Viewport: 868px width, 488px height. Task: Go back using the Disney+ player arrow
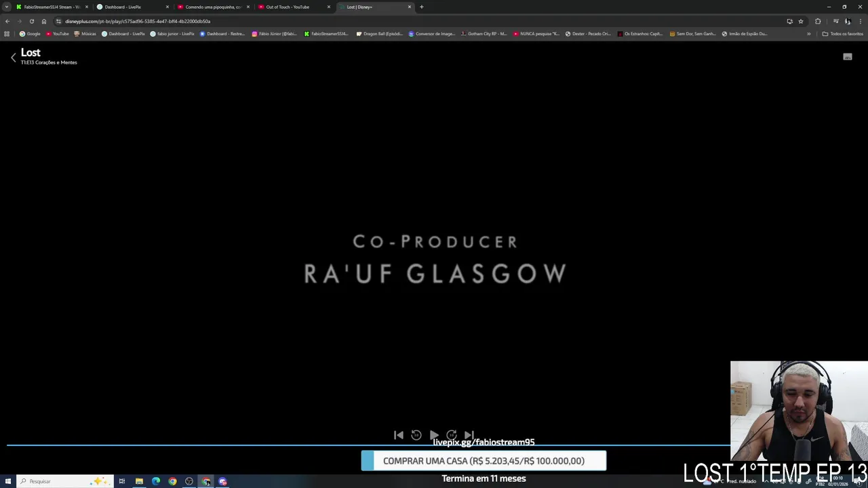(13, 58)
